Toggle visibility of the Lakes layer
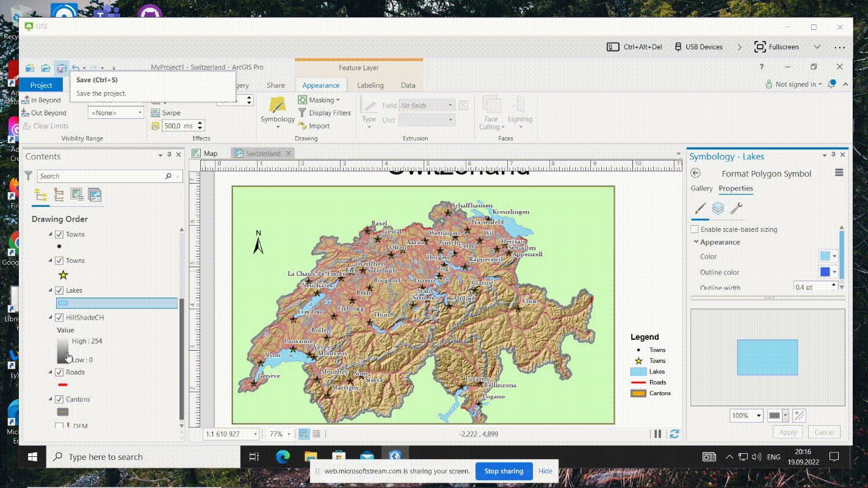The width and height of the screenshot is (868, 488). coord(59,290)
